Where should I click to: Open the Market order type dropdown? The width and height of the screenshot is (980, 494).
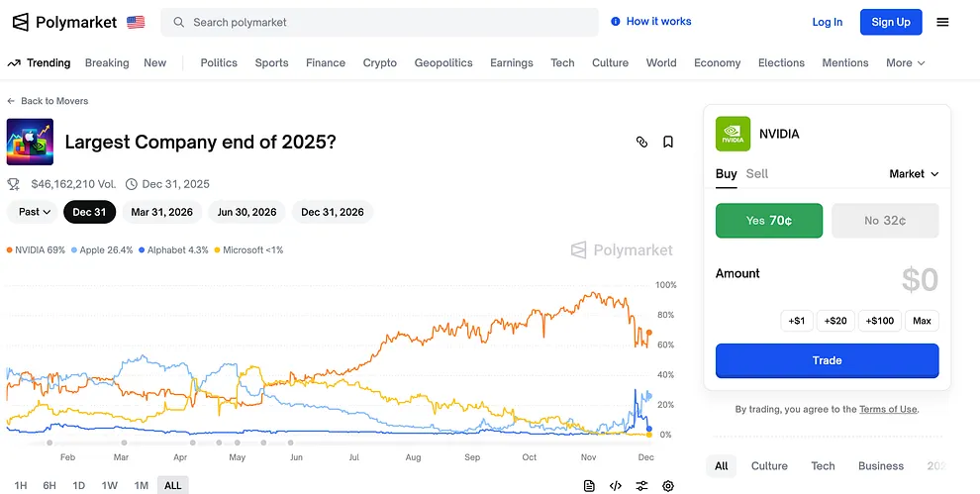(x=914, y=173)
